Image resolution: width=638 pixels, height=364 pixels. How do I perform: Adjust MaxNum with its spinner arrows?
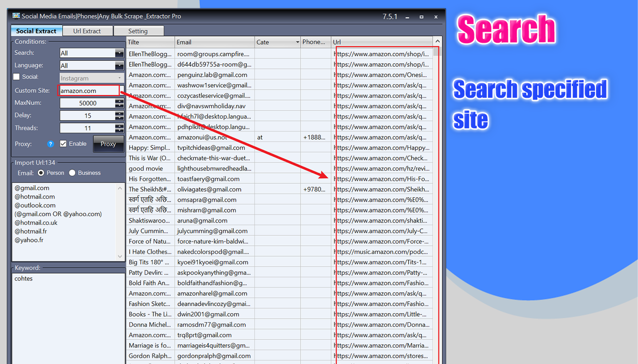(119, 103)
